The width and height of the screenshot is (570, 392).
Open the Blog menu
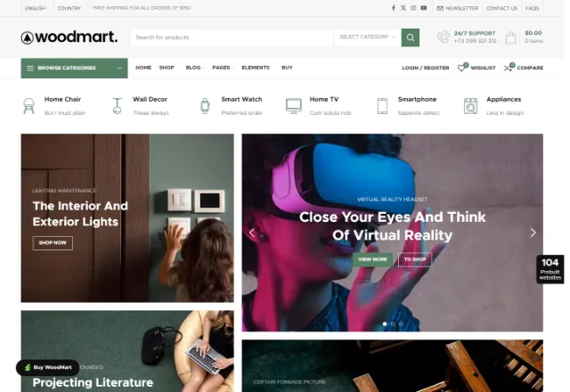pyautogui.click(x=194, y=68)
